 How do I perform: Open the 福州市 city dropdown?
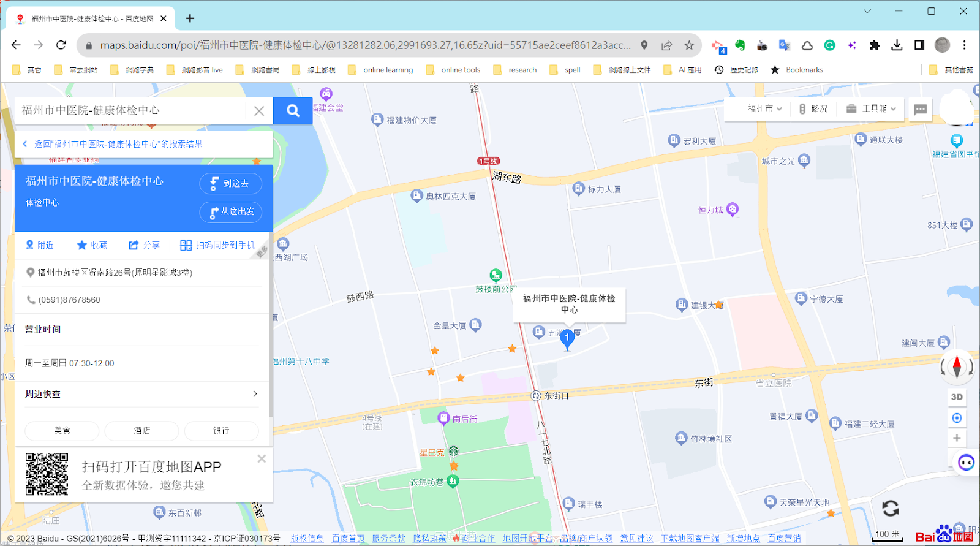tap(765, 108)
